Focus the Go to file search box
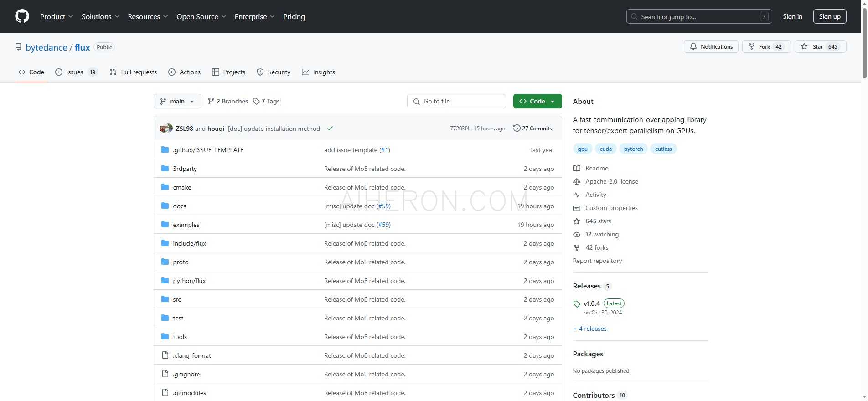 click(456, 101)
